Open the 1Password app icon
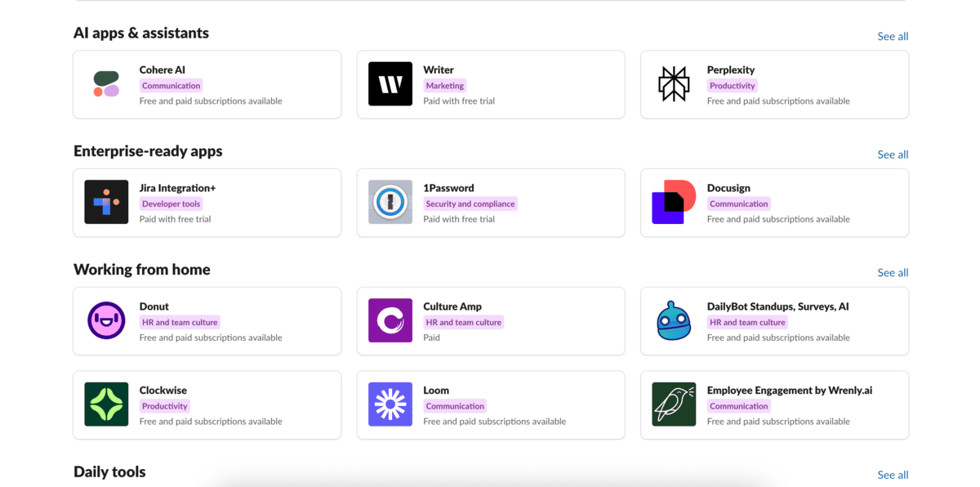Screen dimensions: 980x487 pos(390,202)
